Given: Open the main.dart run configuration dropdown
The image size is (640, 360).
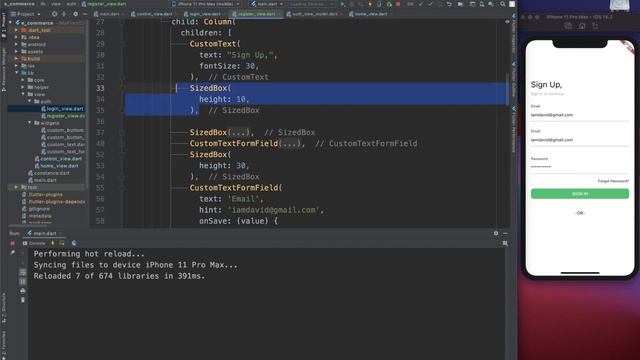Looking at the screenshot, I should (x=267, y=4).
